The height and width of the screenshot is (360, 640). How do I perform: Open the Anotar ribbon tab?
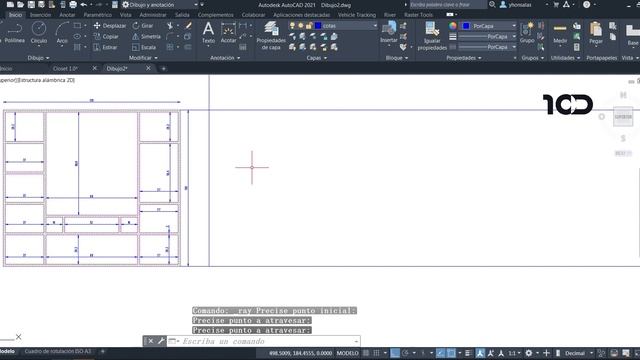click(67, 15)
